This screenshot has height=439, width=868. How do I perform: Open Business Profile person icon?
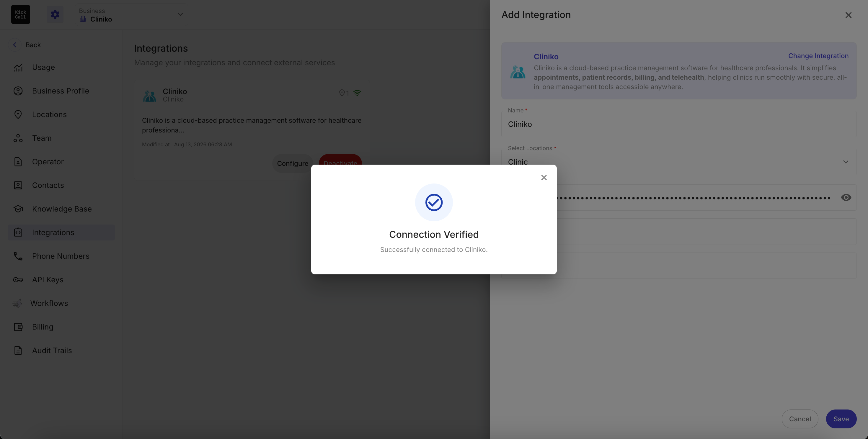[18, 91]
